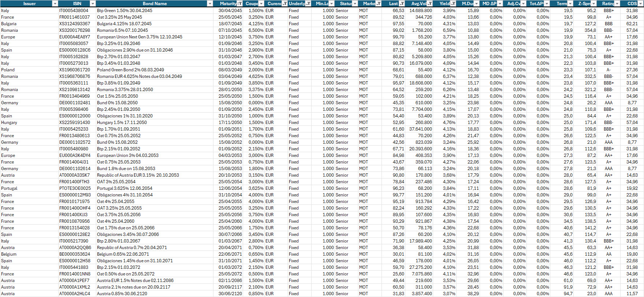The height and width of the screenshot is (297, 644).
Task: Select ISIN cell IT0005438004
Action: (x=74, y=11)
